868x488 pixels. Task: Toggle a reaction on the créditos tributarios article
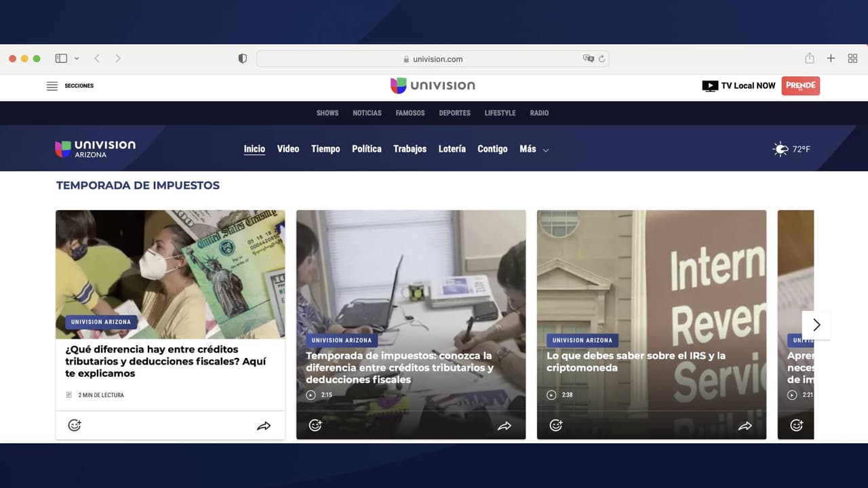pyautogui.click(x=75, y=425)
